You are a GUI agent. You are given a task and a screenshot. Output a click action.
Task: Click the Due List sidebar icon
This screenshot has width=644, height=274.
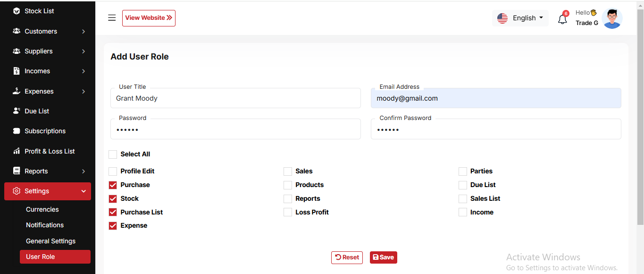click(x=17, y=111)
